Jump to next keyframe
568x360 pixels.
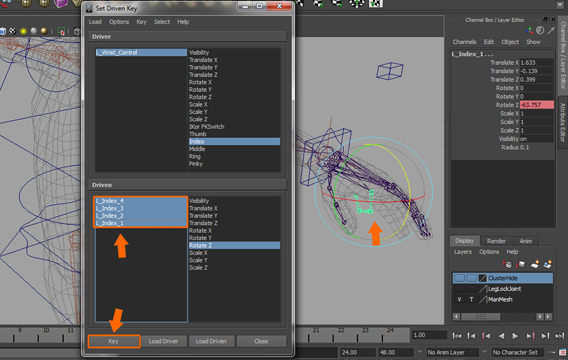click(530, 336)
